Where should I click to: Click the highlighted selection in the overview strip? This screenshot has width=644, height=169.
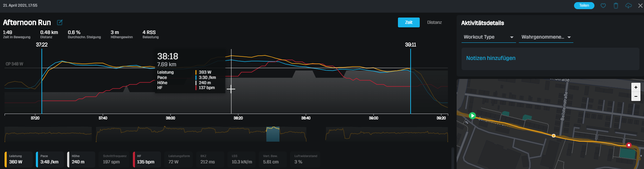tap(273, 134)
